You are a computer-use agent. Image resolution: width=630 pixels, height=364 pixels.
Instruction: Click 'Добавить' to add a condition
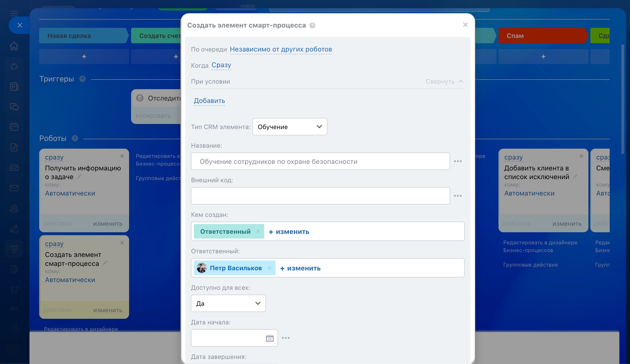pyautogui.click(x=209, y=101)
